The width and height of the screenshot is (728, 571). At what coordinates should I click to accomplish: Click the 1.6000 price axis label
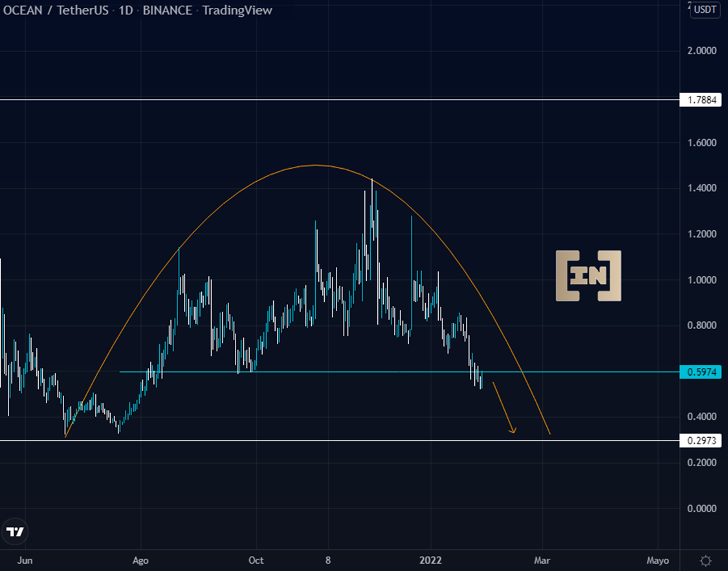pyautogui.click(x=702, y=142)
